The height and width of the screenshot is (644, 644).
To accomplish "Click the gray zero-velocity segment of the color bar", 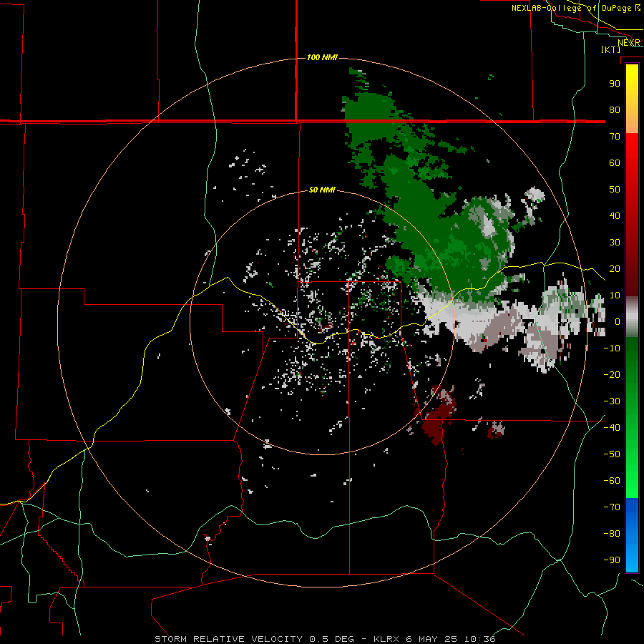I will pyautogui.click(x=632, y=317).
